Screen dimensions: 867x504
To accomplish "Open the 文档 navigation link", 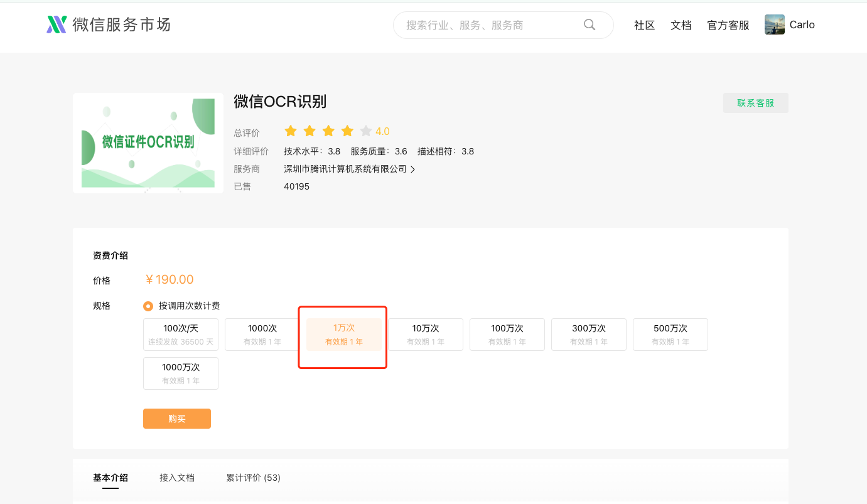I will tap(681, 25).
